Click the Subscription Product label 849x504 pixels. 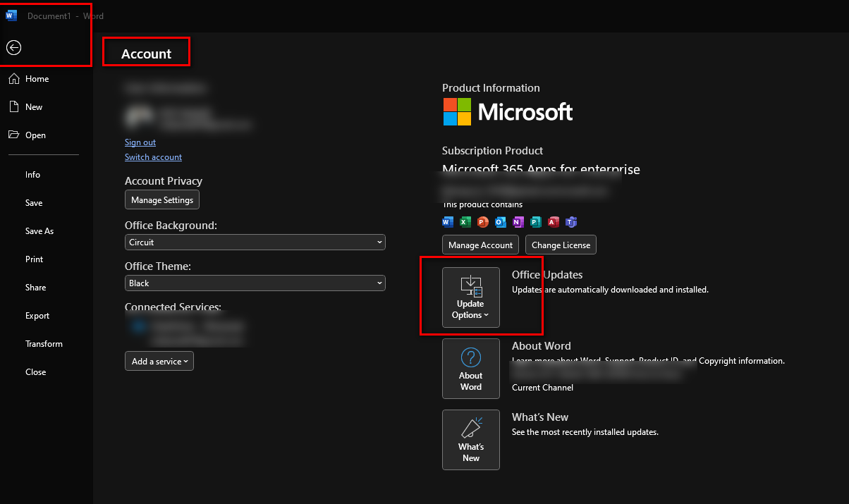[492, 151]
